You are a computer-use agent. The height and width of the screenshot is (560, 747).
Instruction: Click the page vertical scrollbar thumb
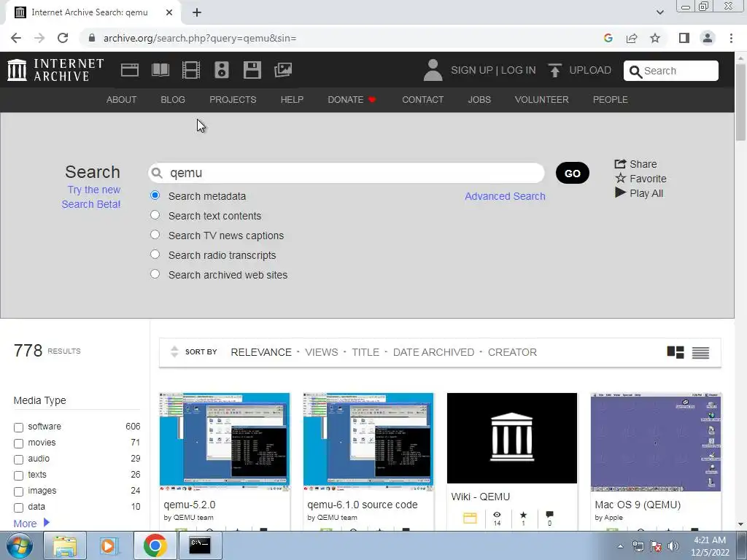tap(740, 102)
